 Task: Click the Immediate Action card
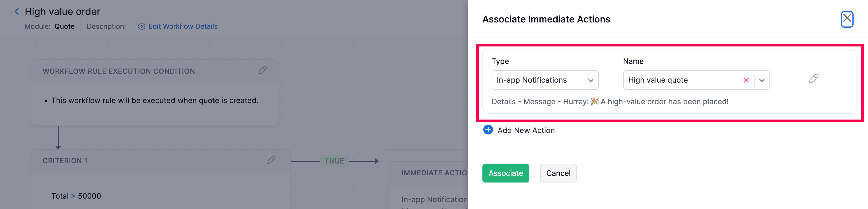coord(431,173)
